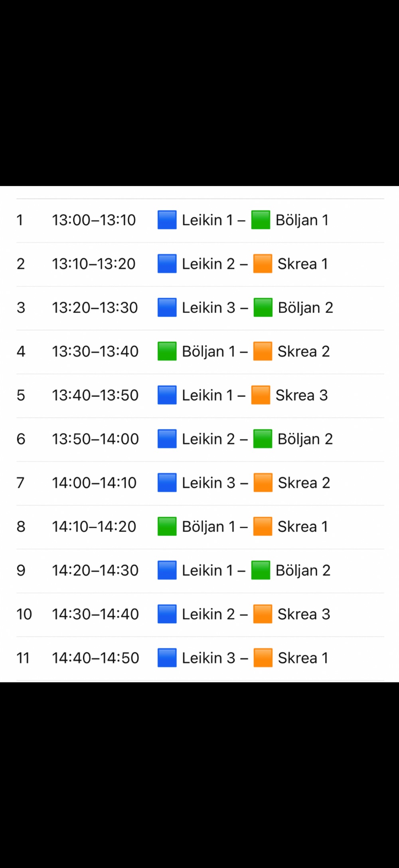Click match number 10
Screen dimensions: 399x868
tap(24, 614)
